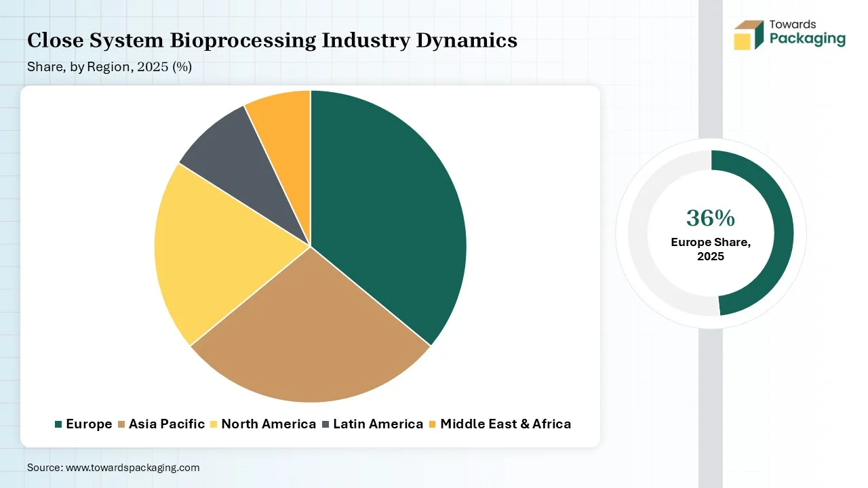Select the Asia Pacific legend label
The height and width of the screenshot is (488, 868).
click(167, 424)
